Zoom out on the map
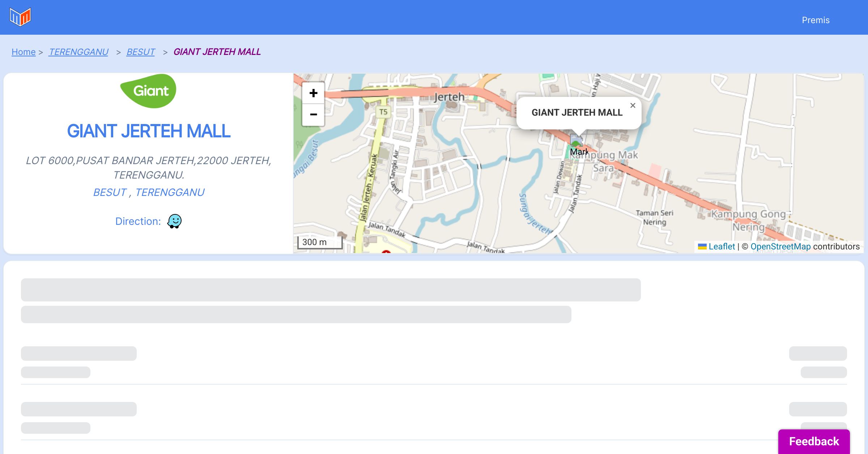This screenshot has height=454, width=868. [x=313, y=115]
